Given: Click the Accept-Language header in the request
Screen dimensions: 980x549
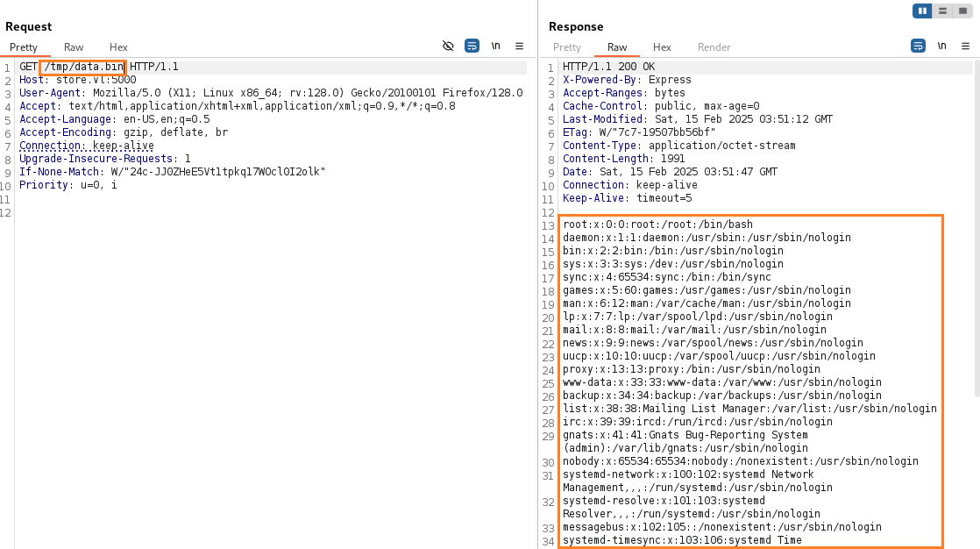Looking at the screenshot, I should [114, 118].
